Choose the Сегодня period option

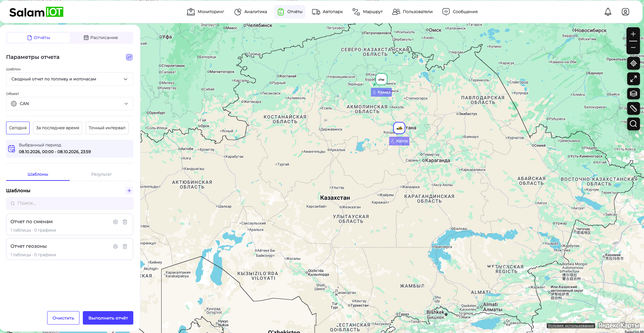coord(18,128)
